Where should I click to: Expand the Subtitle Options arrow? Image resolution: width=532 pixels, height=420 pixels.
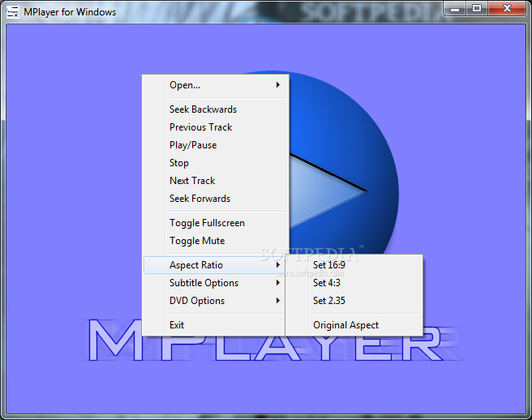point(278,283)
